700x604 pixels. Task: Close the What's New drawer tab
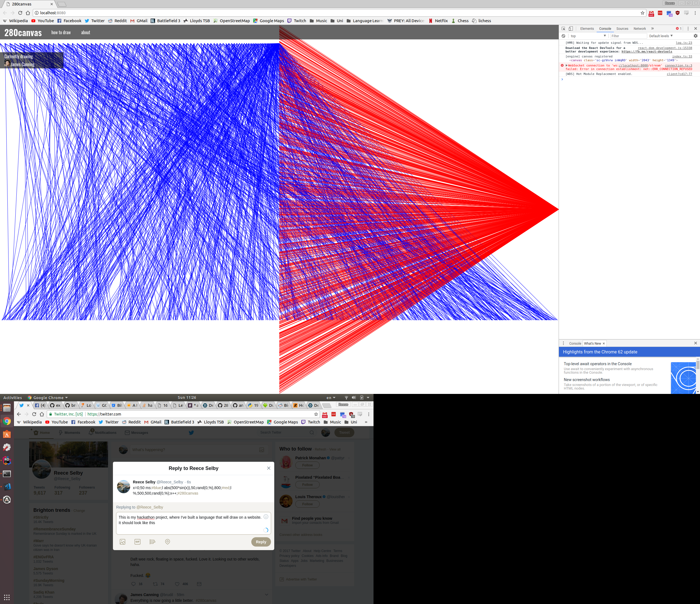point(604,343)
